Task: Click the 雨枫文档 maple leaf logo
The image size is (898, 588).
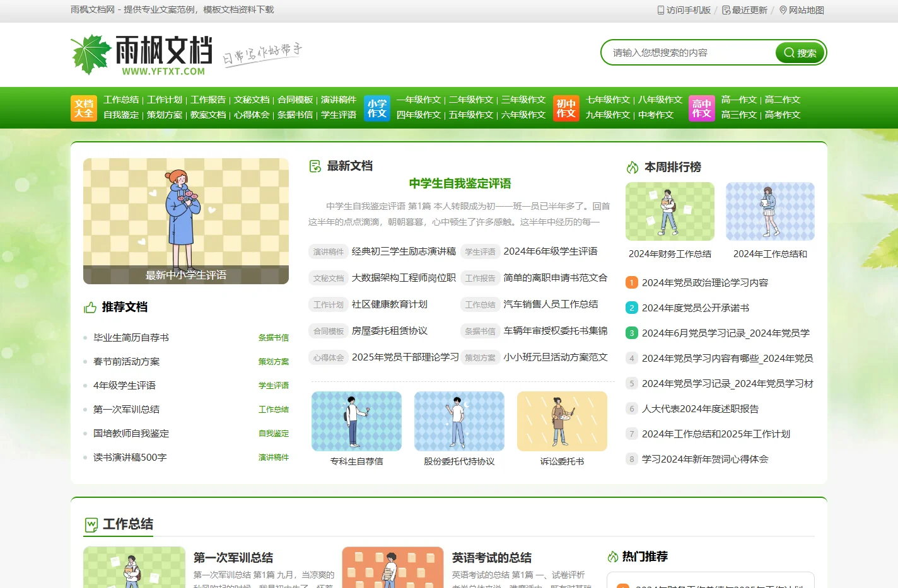Action: point(141,55)
